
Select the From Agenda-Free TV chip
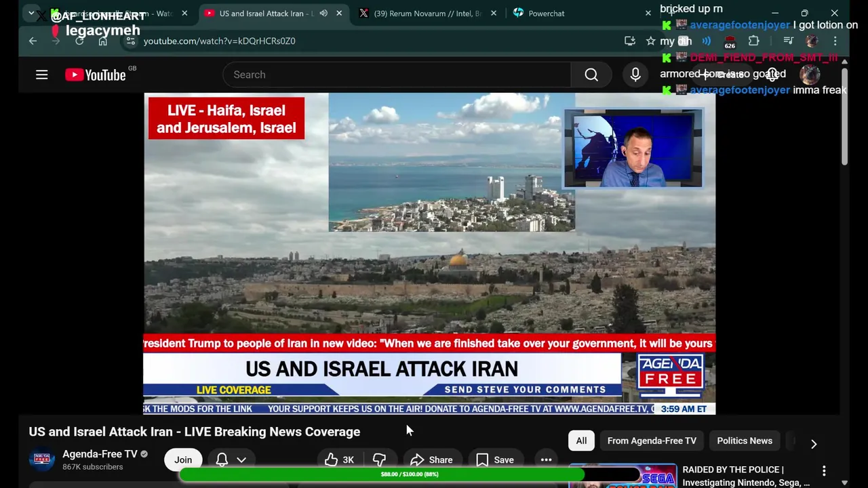(x=652, y=441)
